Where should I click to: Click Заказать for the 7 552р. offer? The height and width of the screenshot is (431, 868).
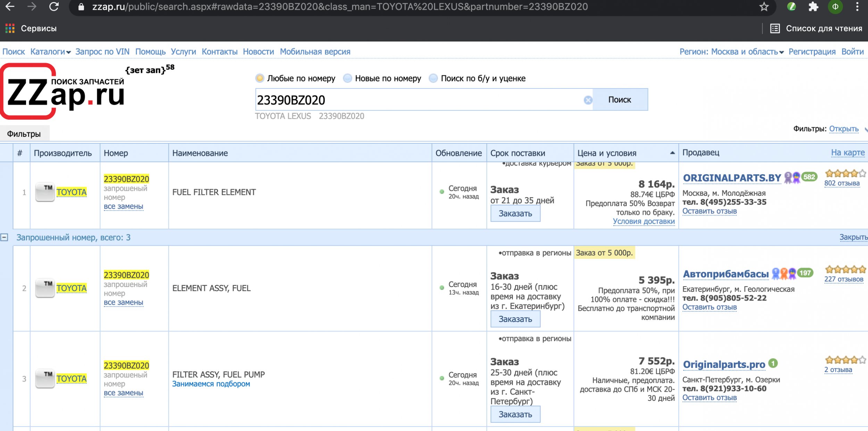pos(515,414)
